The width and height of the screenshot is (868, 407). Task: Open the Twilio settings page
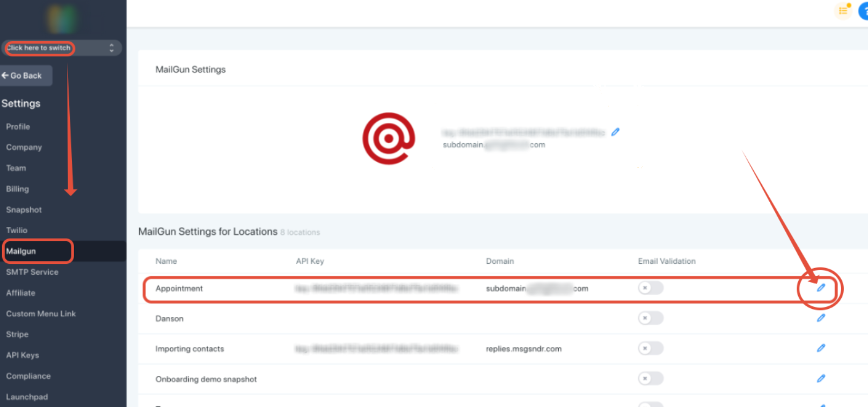(x=16, y=230)
